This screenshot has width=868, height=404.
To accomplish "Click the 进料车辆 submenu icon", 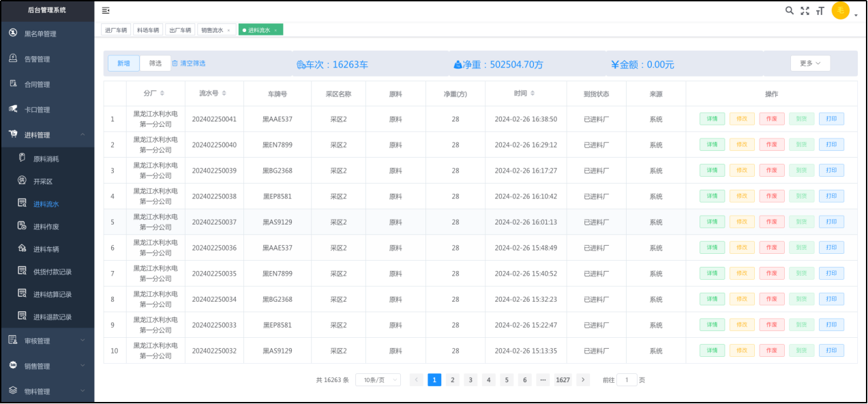I will tap(22, 249).
